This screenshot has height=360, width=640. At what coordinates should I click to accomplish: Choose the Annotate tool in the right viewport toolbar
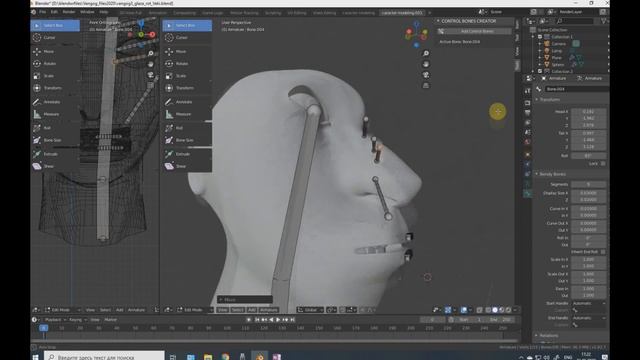(187, 102)
